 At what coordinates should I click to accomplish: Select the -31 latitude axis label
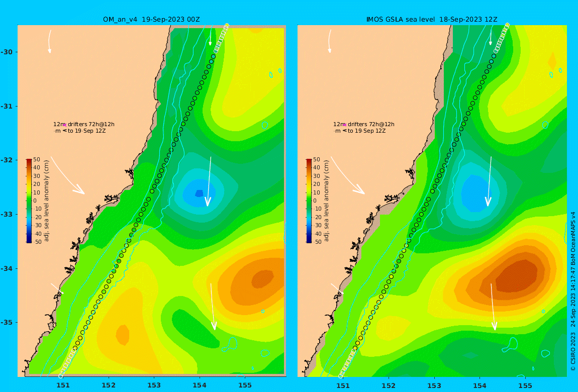7,106
